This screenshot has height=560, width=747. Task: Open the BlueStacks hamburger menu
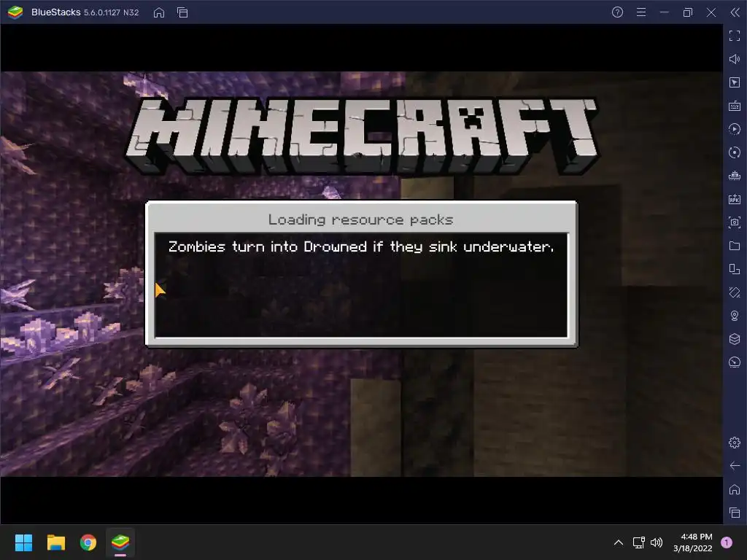[641, 12]
